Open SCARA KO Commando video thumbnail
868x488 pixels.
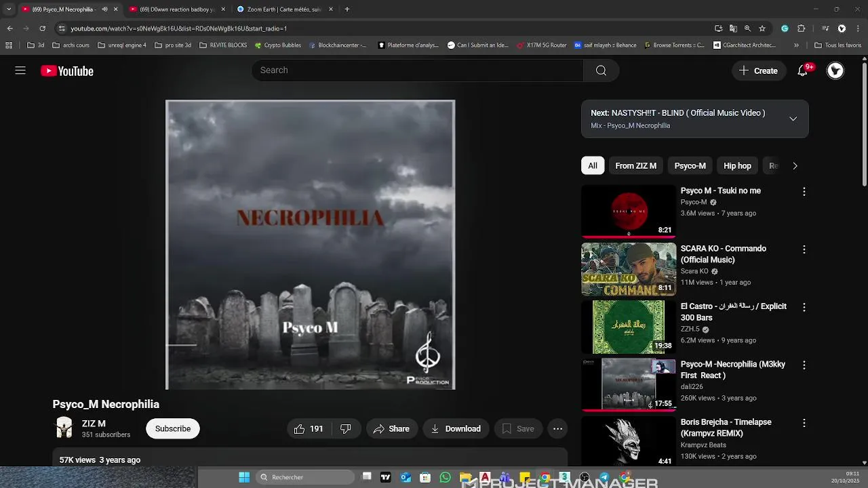(629, 269)
